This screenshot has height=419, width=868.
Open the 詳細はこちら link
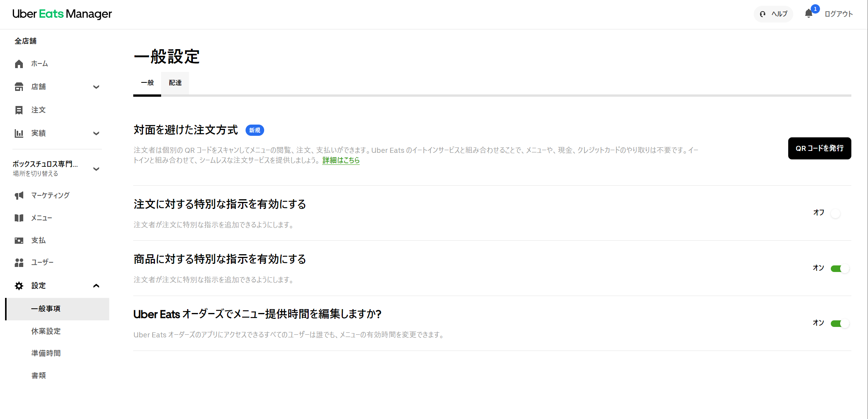(x=341, y=160)
